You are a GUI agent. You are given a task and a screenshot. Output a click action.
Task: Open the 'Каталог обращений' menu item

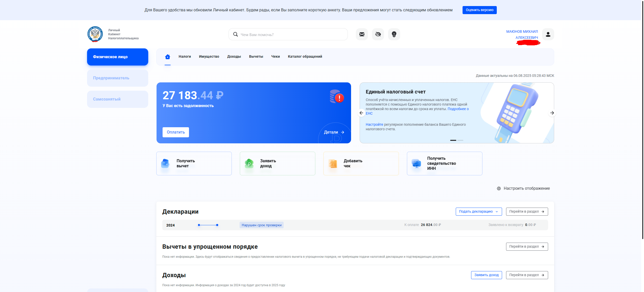pos(305,56)
